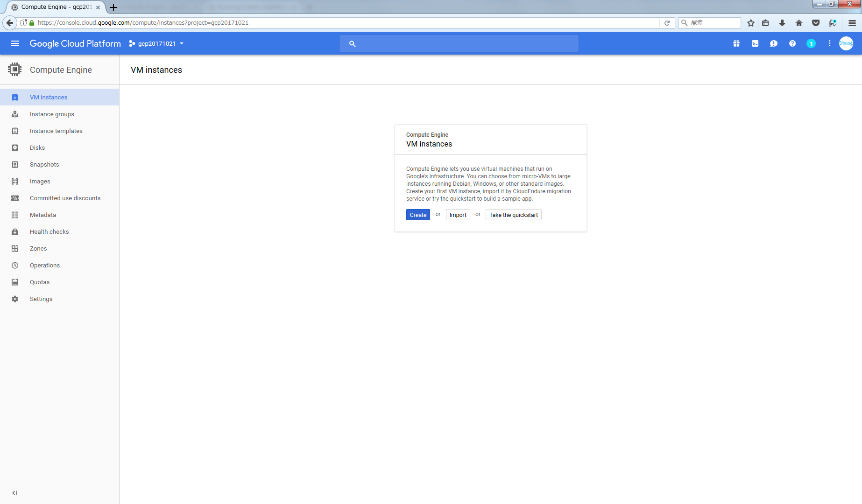Click the Metadata list icon
Screen dimensions: 862x504
coord(15,215)
